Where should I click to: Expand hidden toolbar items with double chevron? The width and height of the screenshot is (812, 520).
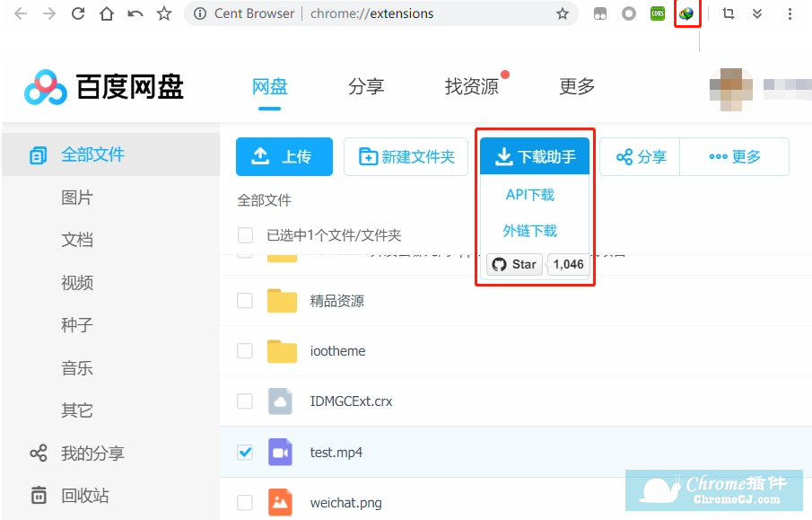click(x=757, y=13)
